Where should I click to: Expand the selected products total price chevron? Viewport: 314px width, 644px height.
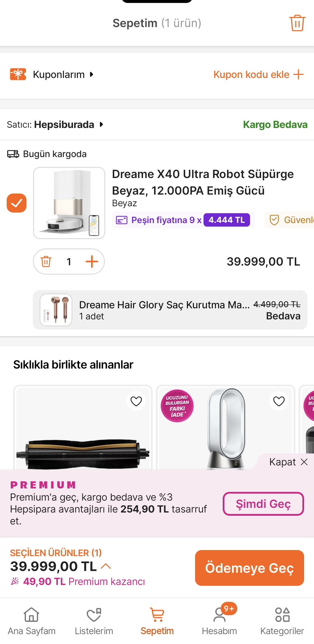(x=106, y=566)
